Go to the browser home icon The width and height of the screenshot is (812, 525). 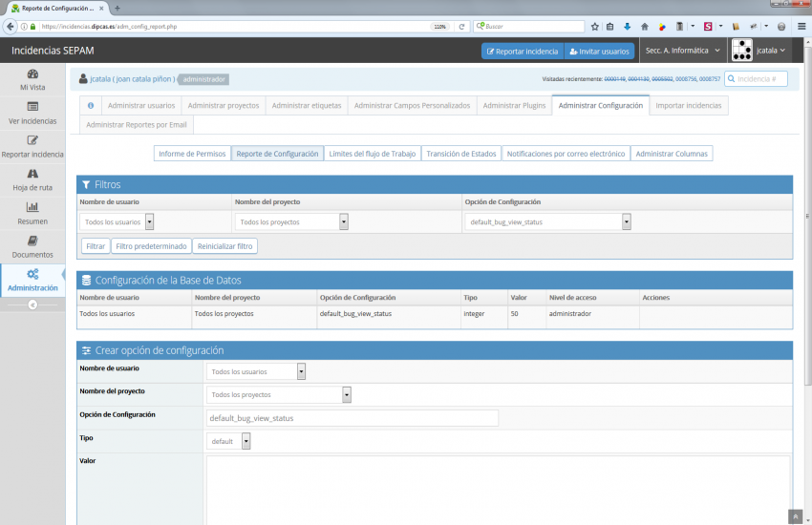pyautogui.click(x=644, y=27)
